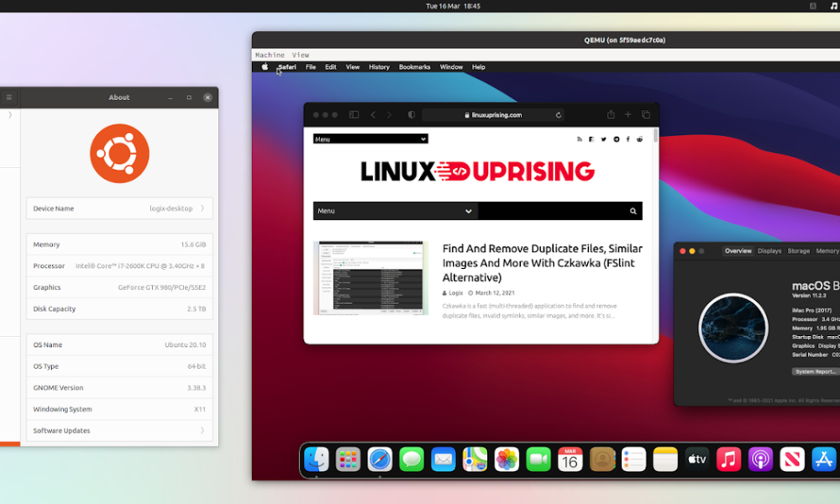Switch to the Storage tab

[x=798, y=250]
